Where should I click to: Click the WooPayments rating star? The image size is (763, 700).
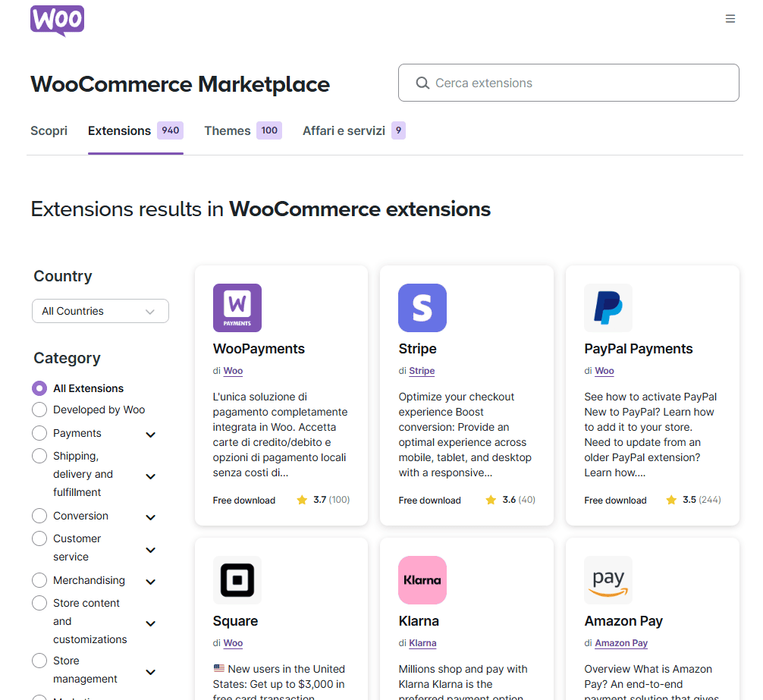coord(302,500)
